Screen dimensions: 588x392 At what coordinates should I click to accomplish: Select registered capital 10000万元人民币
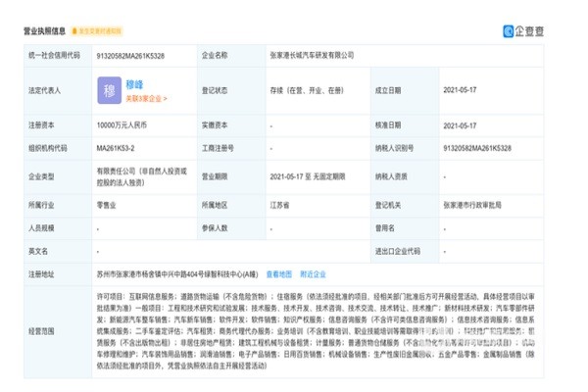122,125
